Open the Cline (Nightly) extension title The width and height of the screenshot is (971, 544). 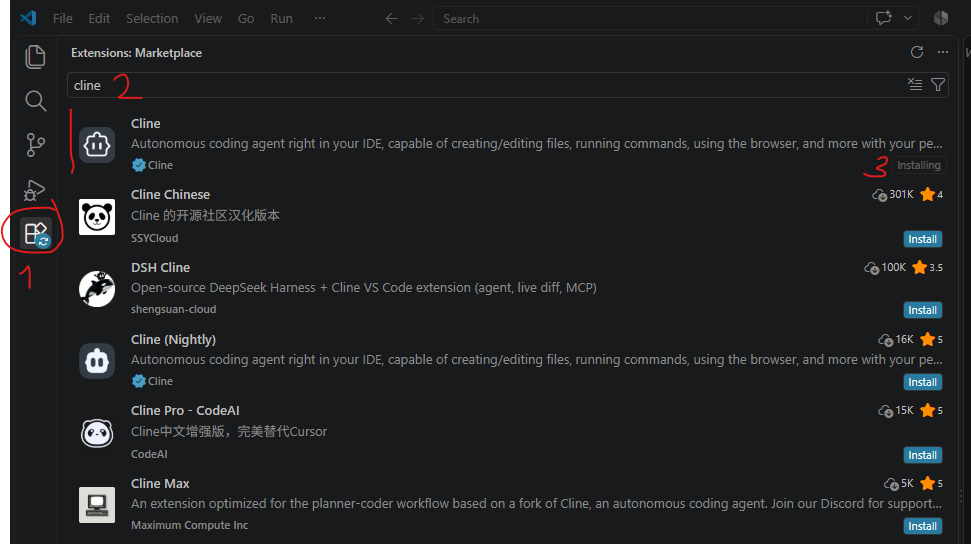click(x=173, y=340)
